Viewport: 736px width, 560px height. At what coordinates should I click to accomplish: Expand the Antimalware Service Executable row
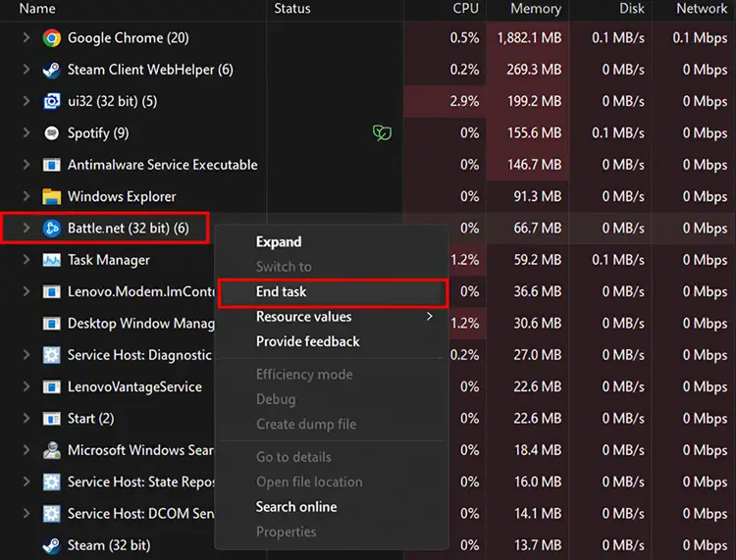(x=26, y=165)
